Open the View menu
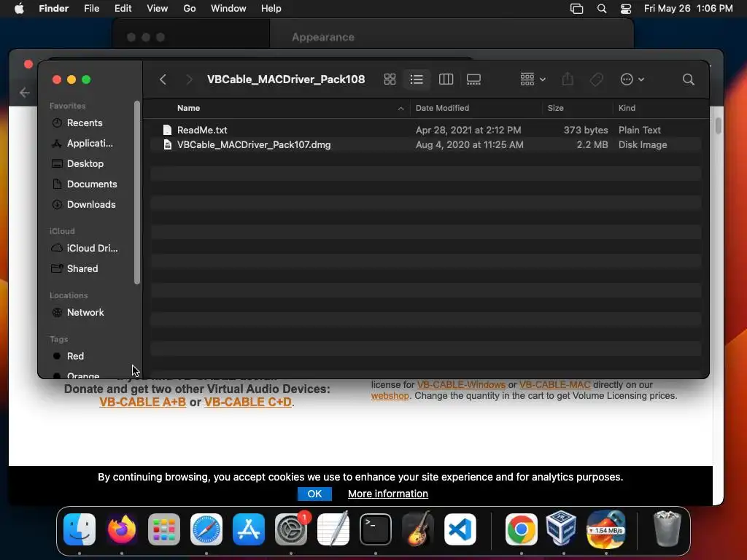 pos(158,9)
